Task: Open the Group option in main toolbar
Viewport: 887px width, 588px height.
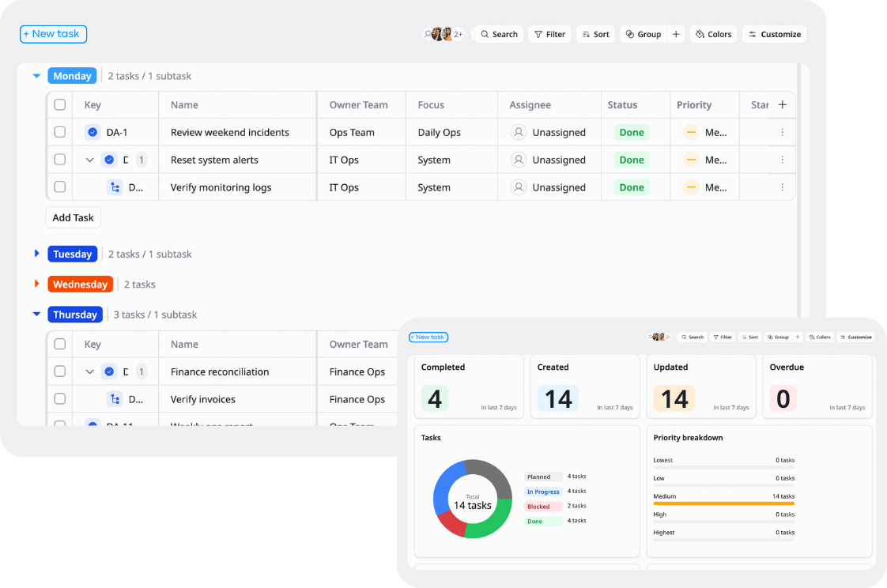Action: pos(644,34)
